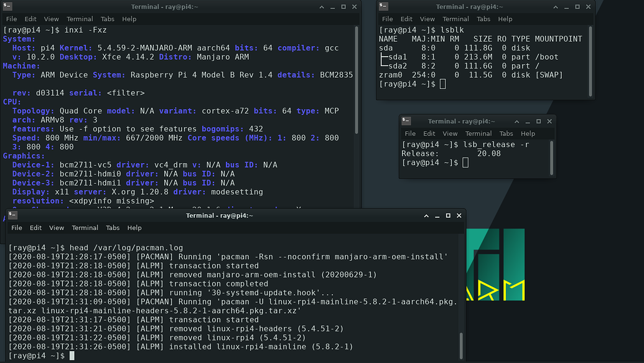Open the View menu in the pacman.log terminal
The height and width of the screenshot is (363, 644).
point(57,227)
